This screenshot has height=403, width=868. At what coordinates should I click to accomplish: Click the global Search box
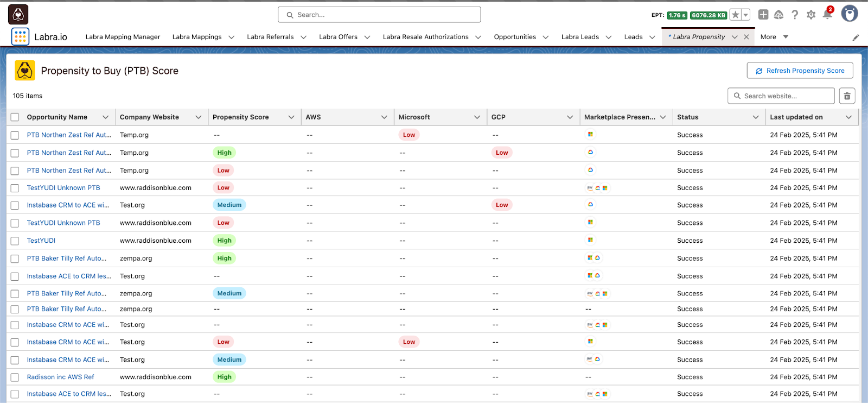click(x=379, y=15)
